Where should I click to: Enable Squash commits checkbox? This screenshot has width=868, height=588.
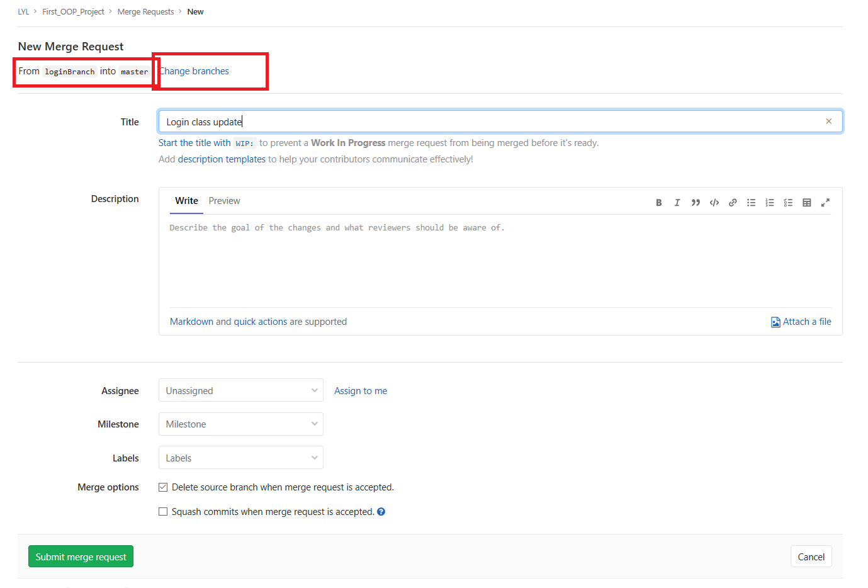click(x=163, y=512)
